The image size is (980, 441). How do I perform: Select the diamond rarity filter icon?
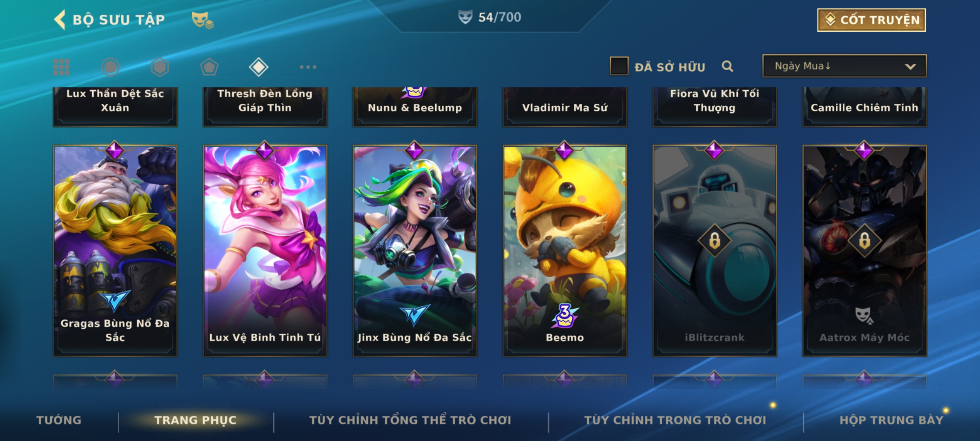pyautogui.click(x=258, y=67)
